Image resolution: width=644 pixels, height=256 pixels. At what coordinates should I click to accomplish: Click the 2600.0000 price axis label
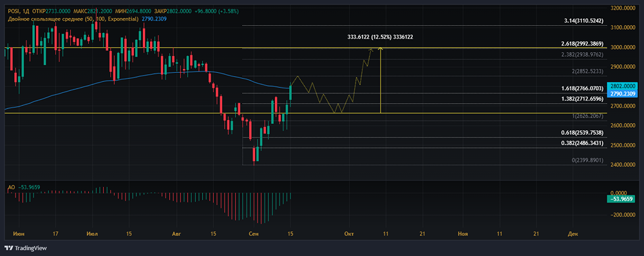[x=623, y=126]
